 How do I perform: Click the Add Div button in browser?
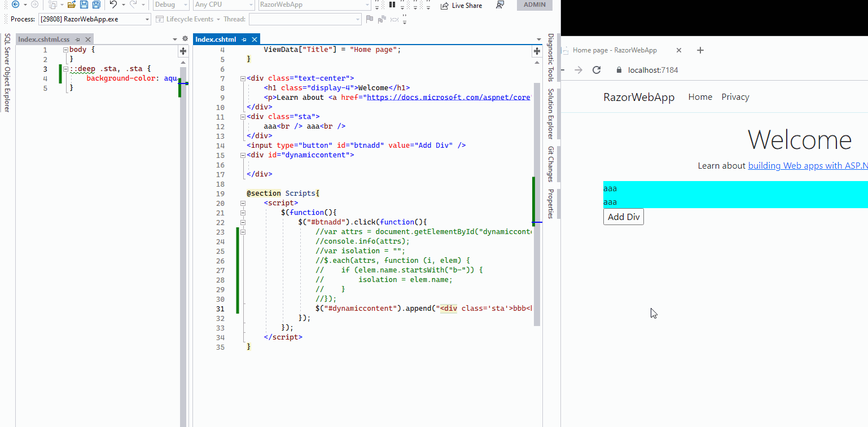pyautogui.click(x=624, y=217)
